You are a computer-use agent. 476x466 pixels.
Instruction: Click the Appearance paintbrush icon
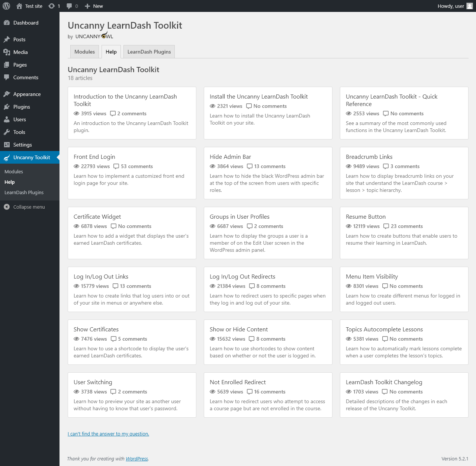[x=7, y=94]
